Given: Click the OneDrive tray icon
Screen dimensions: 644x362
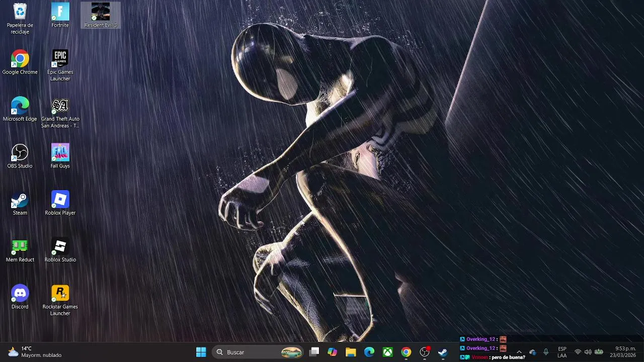Looking at the screenshot, I should pyautogui.click(x=533, y=352).
